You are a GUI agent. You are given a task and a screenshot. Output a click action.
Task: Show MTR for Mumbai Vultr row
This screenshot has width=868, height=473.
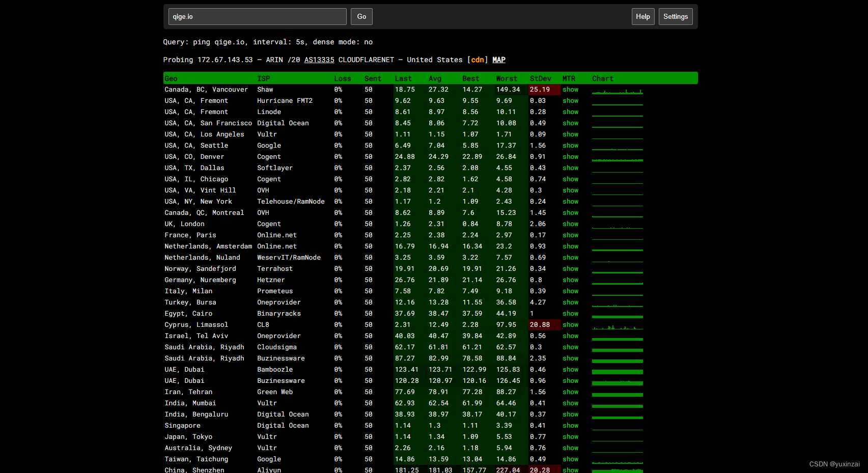click(571, 403)
